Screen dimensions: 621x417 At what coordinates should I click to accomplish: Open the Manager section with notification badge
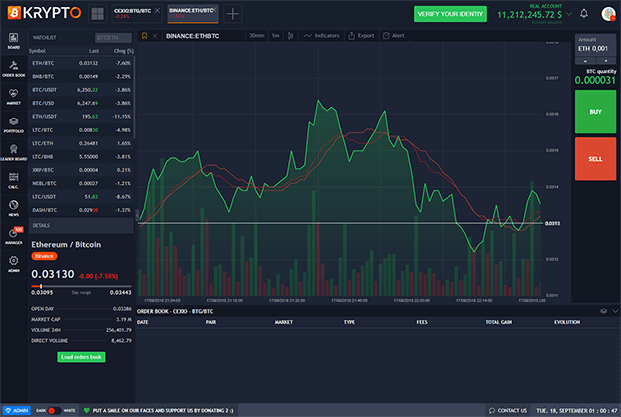coord(13,236)
